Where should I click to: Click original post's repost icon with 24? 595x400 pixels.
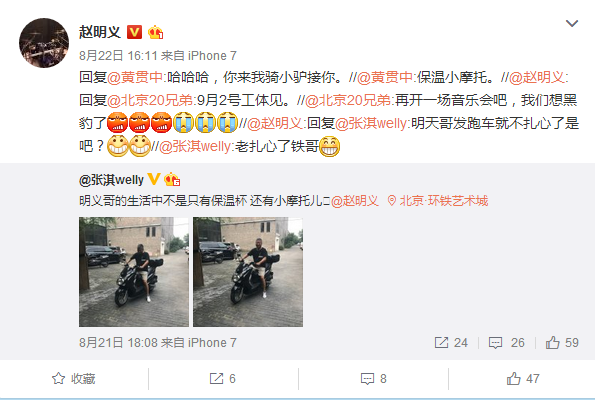(451, 343)
